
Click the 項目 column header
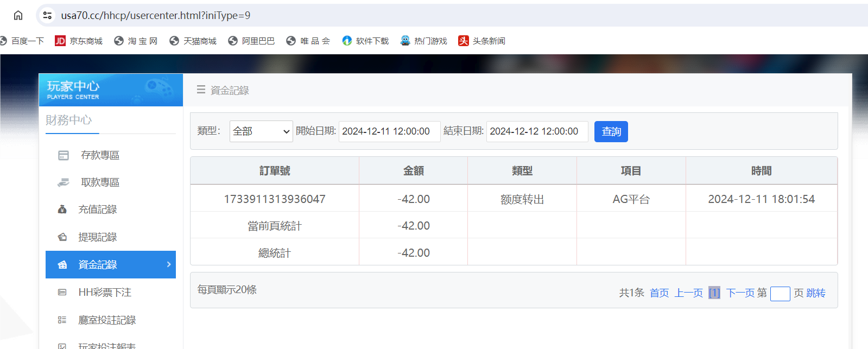(x=631, y=171)
